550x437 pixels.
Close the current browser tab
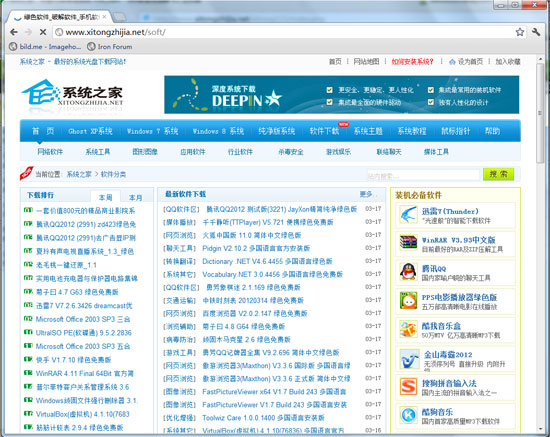[104, 16]
